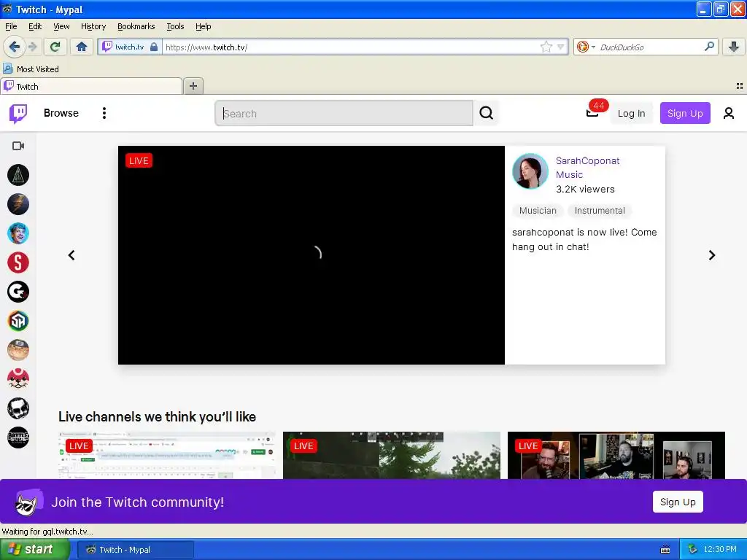Open the File menu
The image size is (747, 560).
click(11, 26)
